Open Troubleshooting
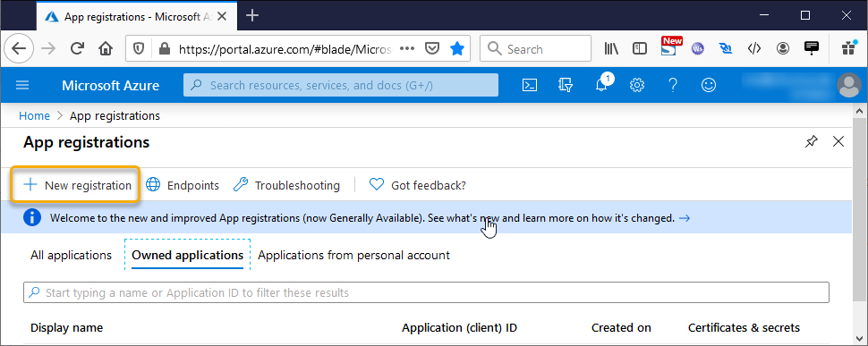868x346 pixels. tap(286, 185)
